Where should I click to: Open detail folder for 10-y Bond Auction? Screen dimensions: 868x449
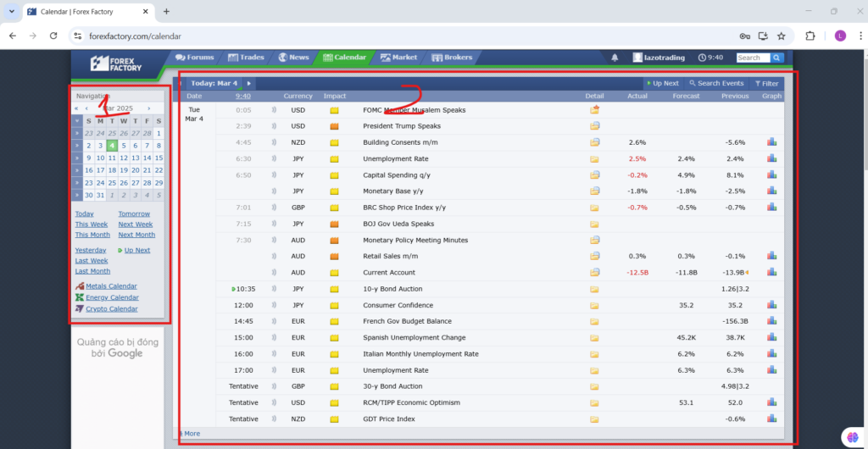tap(594, 289)
